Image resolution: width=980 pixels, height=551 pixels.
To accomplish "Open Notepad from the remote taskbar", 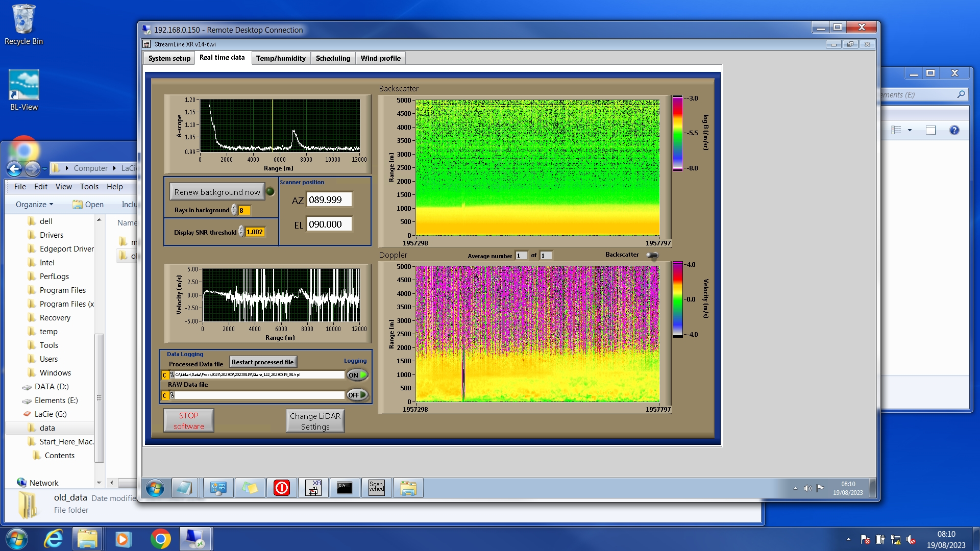I will tap(184, 488).
